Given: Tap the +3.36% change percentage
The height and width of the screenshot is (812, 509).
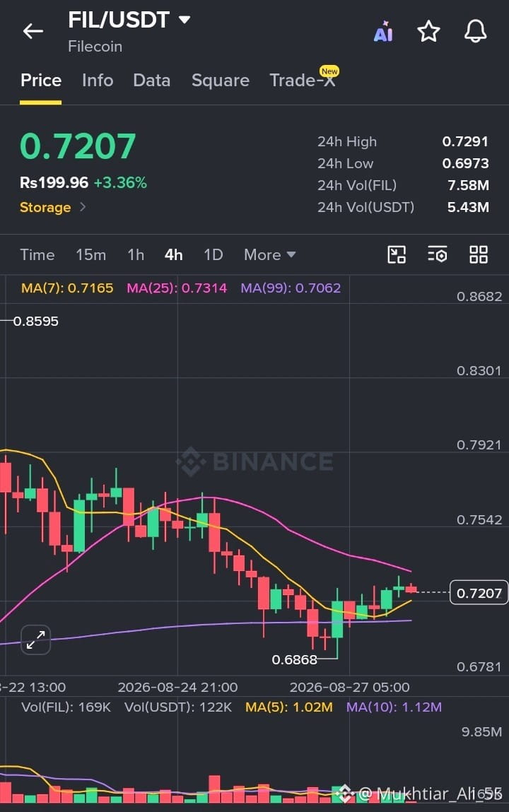Looking at the screenshot, I should tap(120, 182).
